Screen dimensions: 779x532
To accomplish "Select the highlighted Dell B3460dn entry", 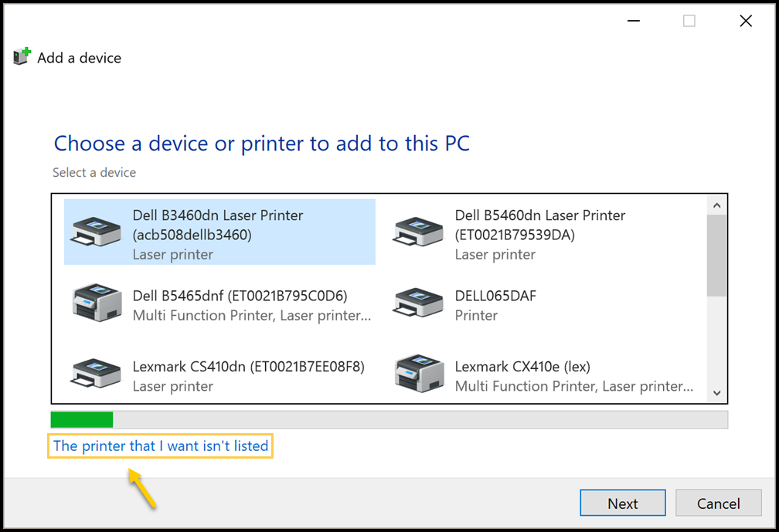I will [x=219, y=232].
